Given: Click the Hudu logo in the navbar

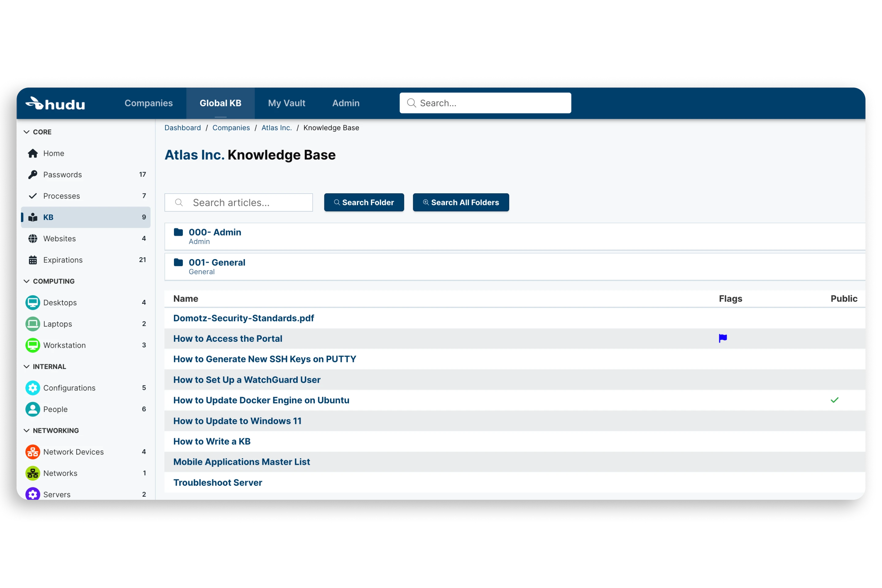Looking at the screenshot, I should tap(55, 103).
